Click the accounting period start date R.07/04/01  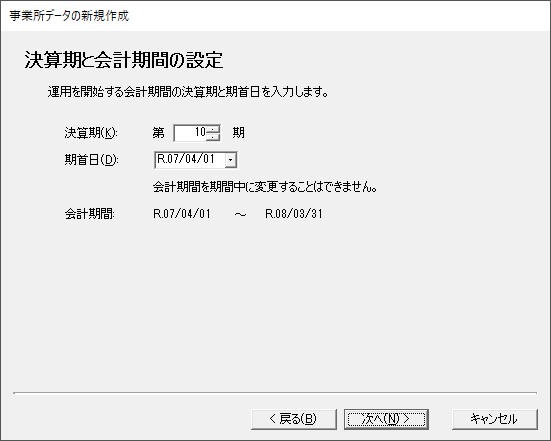pos(182,214)
